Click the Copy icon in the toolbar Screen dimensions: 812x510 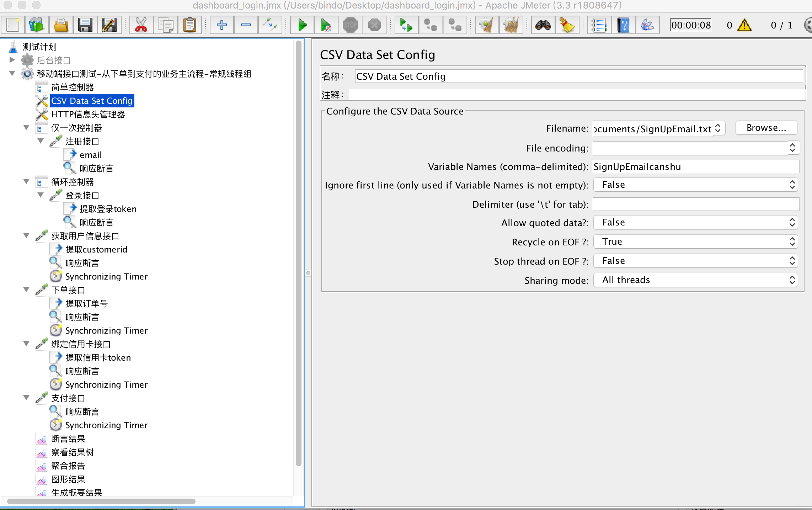(x=165, y=25)
